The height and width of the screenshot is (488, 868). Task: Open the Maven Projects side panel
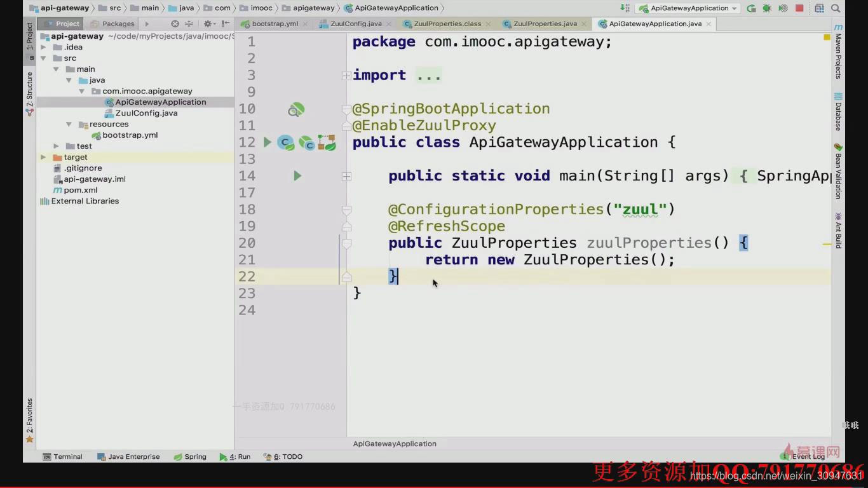(x=838, y=52)
